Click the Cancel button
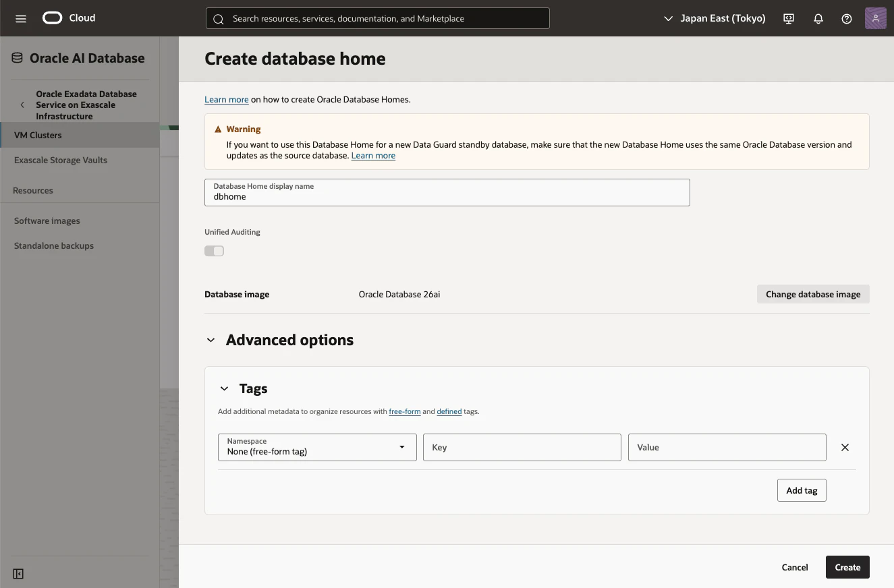 pyautogui.click(x=795, y=567)
